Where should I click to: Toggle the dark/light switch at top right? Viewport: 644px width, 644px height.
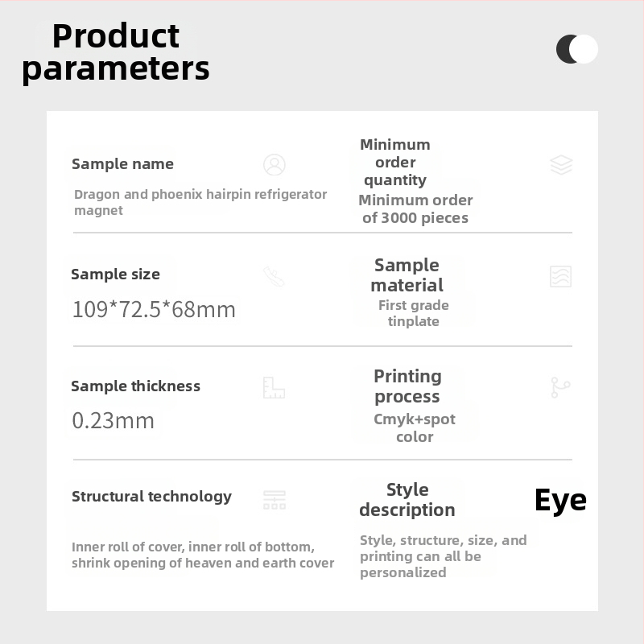click(577, 49)
